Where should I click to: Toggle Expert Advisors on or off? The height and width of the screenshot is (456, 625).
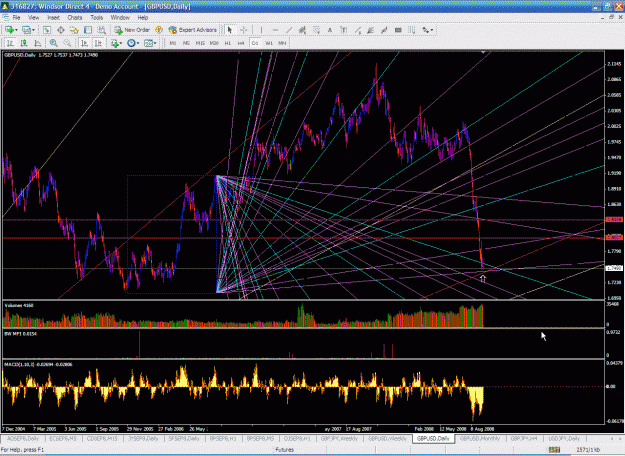193,30
